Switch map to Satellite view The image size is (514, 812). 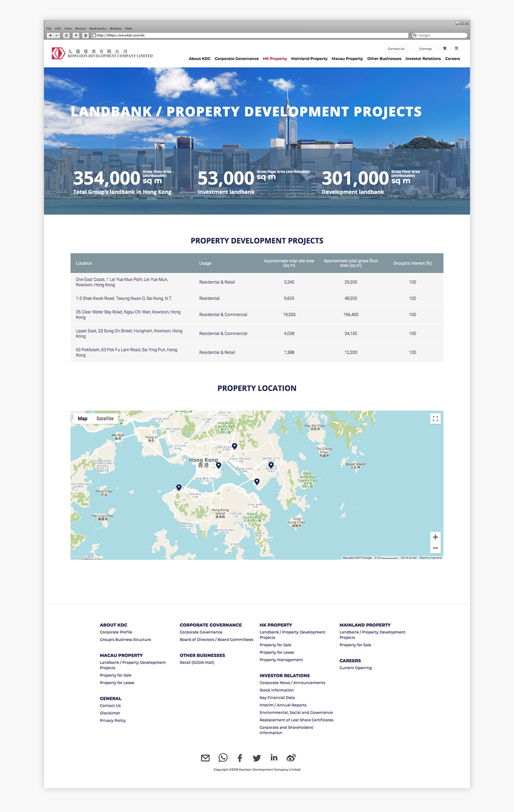click(x=105, y=419)
